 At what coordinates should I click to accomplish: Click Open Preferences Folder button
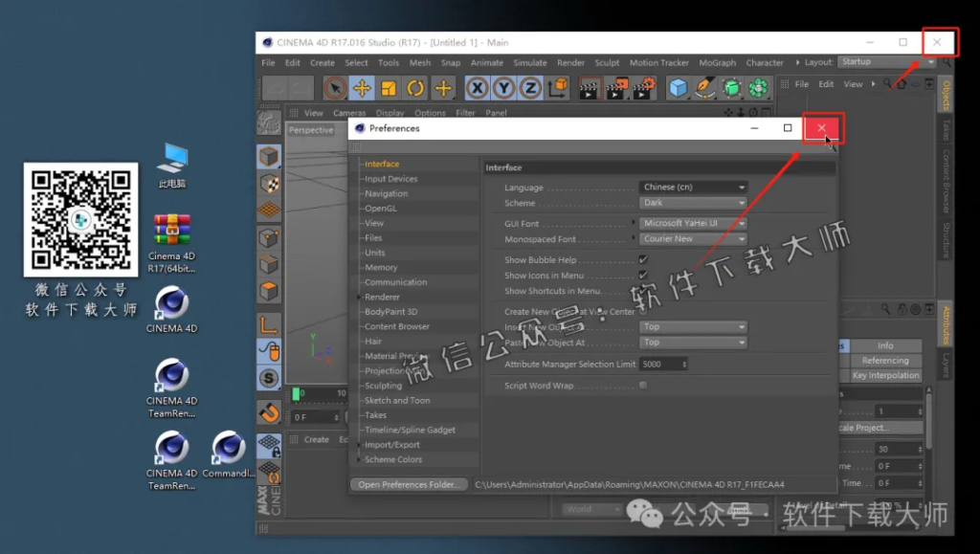point(410,484)
